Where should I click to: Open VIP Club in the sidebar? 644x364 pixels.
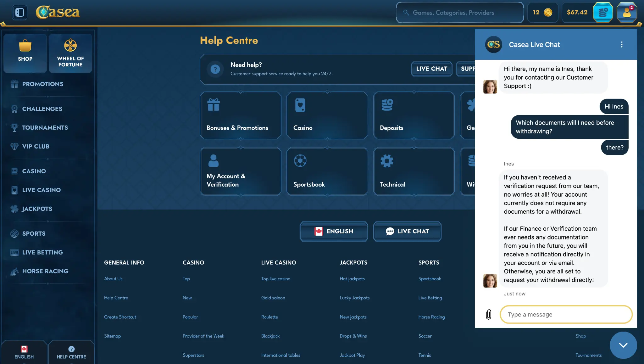tap(36, 146)
